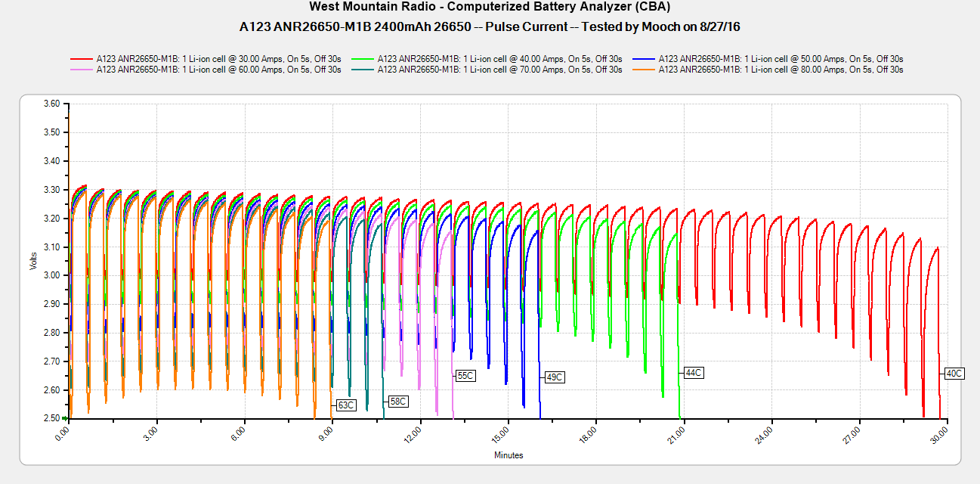Click the orange 80.00 Amps legend line
The width and height of the screenshot is (980, 484).
pyautogui.click(x=645, y=70)
